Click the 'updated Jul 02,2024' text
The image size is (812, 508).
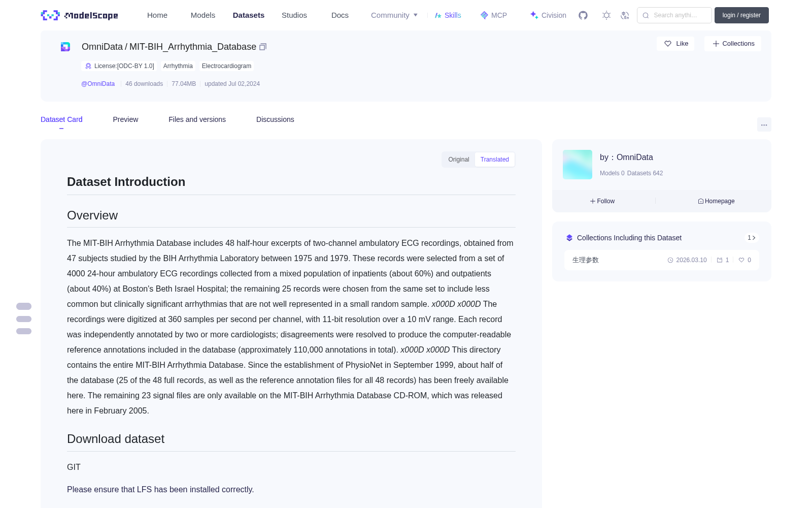pyautogui.click(x=232, y=84)
